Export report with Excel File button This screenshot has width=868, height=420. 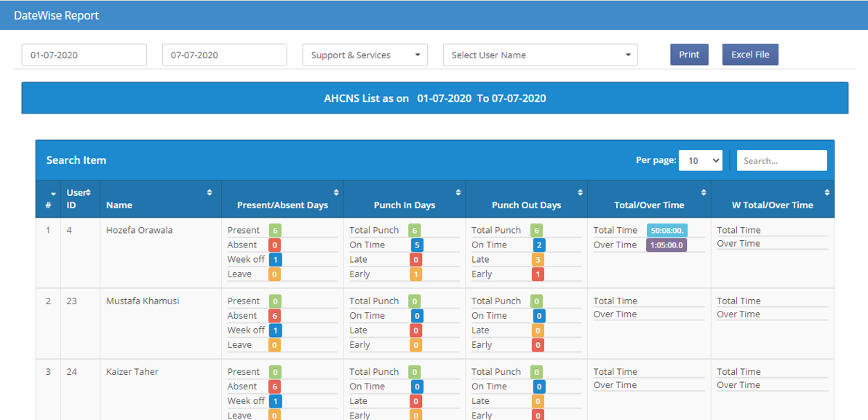[750, 55]
